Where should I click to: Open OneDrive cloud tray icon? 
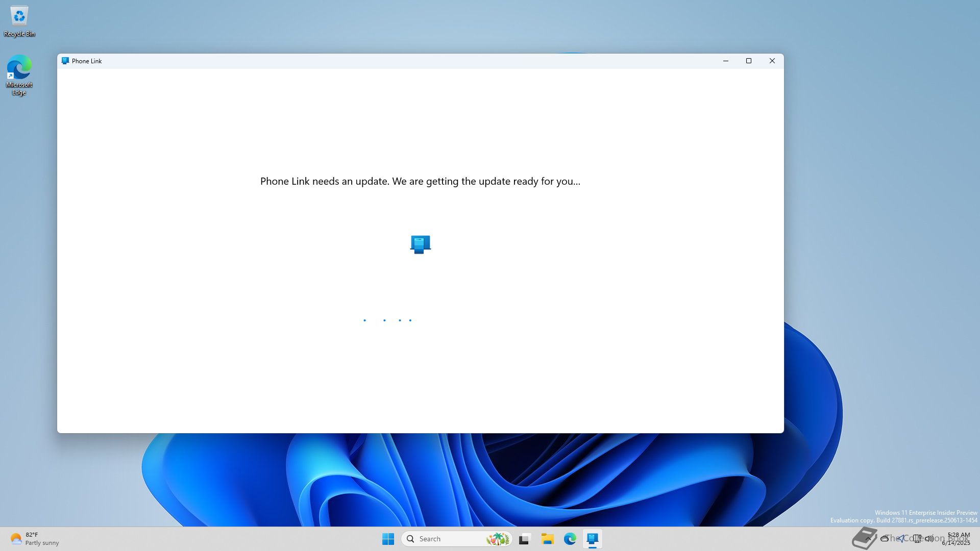[885, 538]
